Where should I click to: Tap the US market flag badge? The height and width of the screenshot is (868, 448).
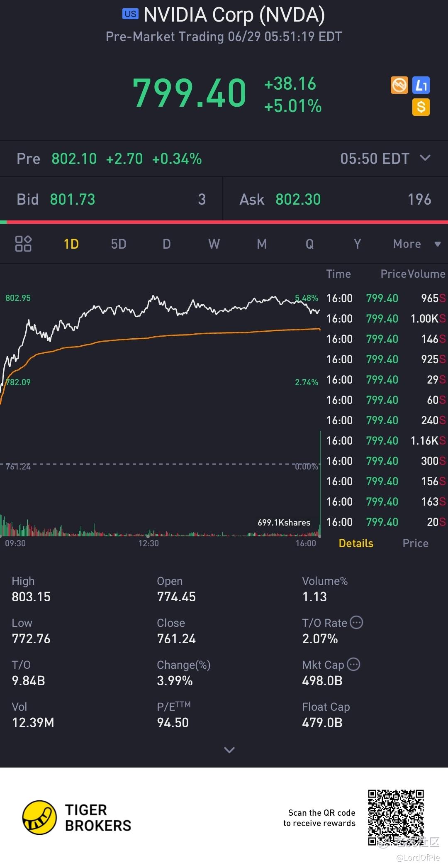[130, 14]
